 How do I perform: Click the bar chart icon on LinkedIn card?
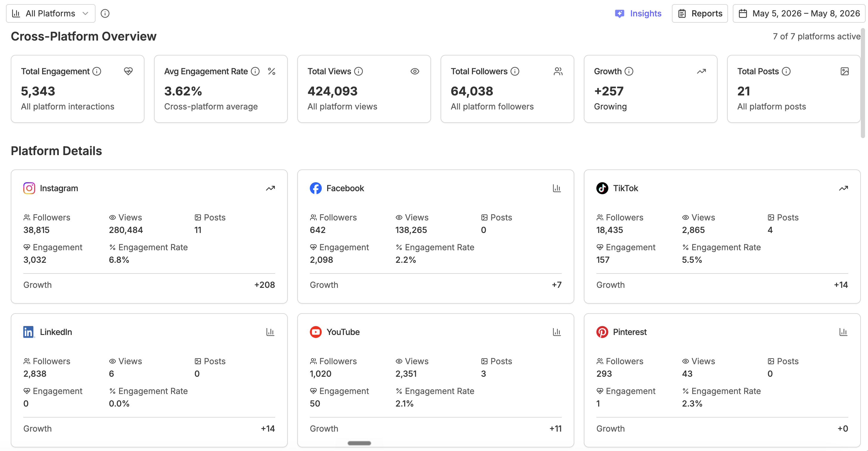[x=270, y=332]
